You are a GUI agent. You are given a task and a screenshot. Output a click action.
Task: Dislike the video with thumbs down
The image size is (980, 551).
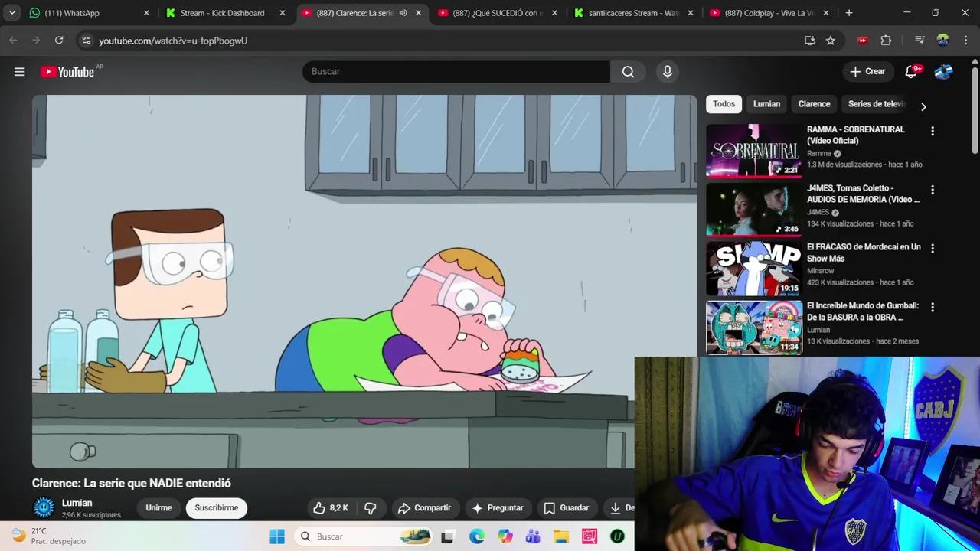[371, 508]
